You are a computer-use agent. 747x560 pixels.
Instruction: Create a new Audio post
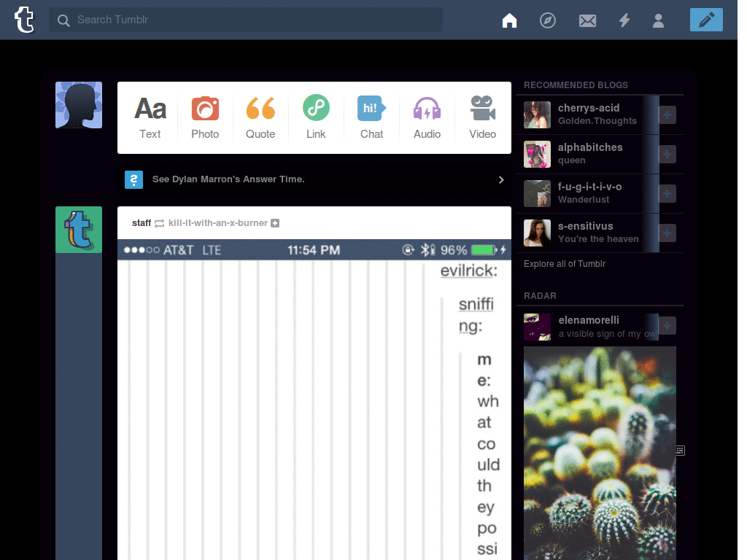pos(427,117)
